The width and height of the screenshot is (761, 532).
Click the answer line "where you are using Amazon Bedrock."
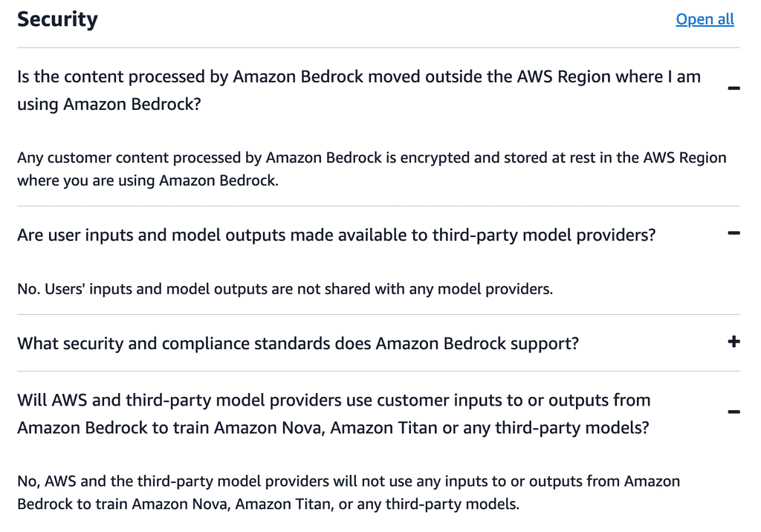147,181
